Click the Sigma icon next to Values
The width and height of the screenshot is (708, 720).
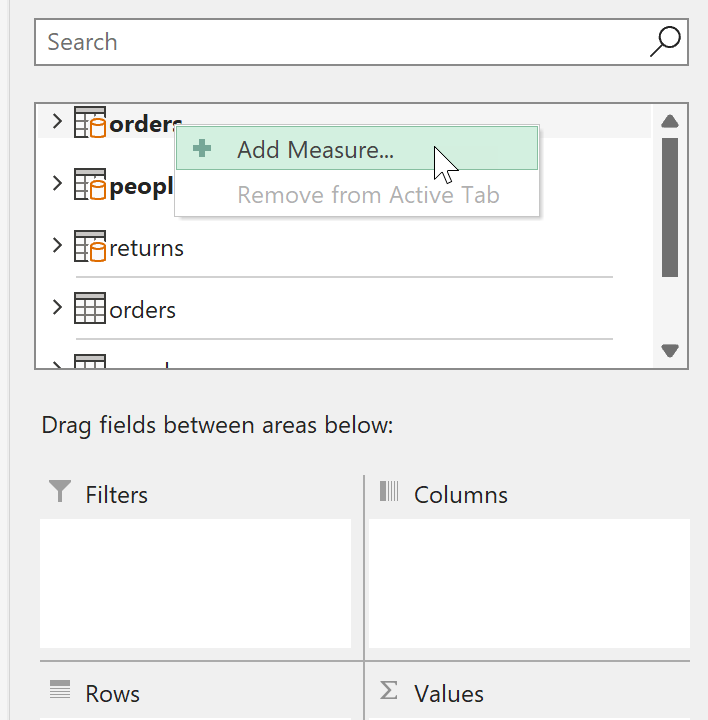[x=390, y=692]
